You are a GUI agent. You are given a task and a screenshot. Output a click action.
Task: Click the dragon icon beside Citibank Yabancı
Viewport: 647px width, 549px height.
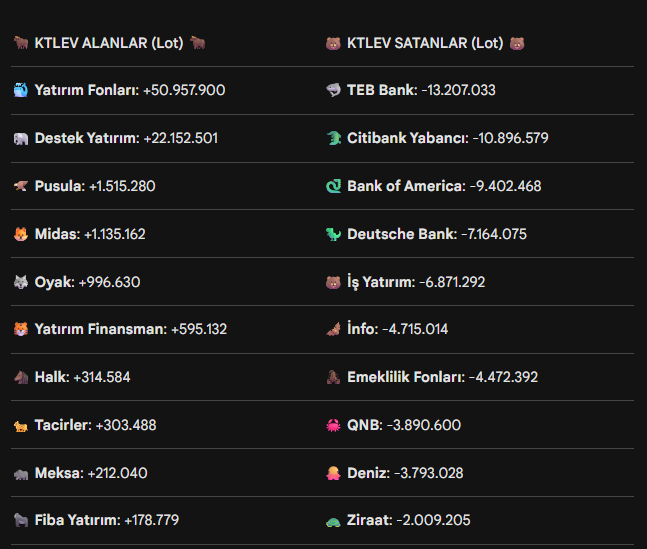[x=334, y=138]
